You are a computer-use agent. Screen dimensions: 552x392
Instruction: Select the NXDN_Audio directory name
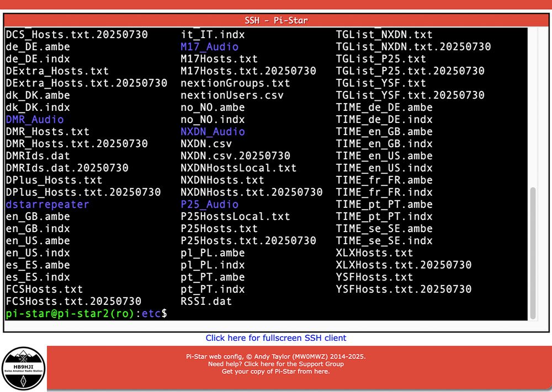point(213,131)
